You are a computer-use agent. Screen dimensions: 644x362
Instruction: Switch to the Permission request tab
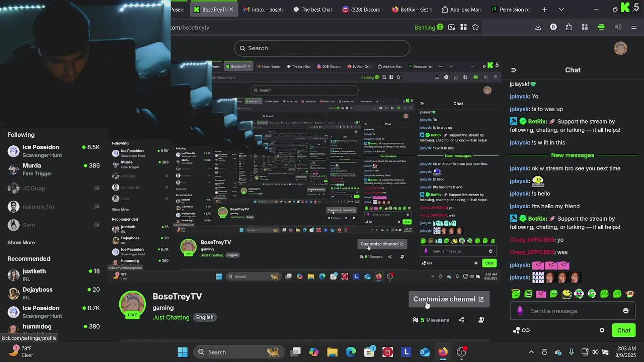click(511, 10)
